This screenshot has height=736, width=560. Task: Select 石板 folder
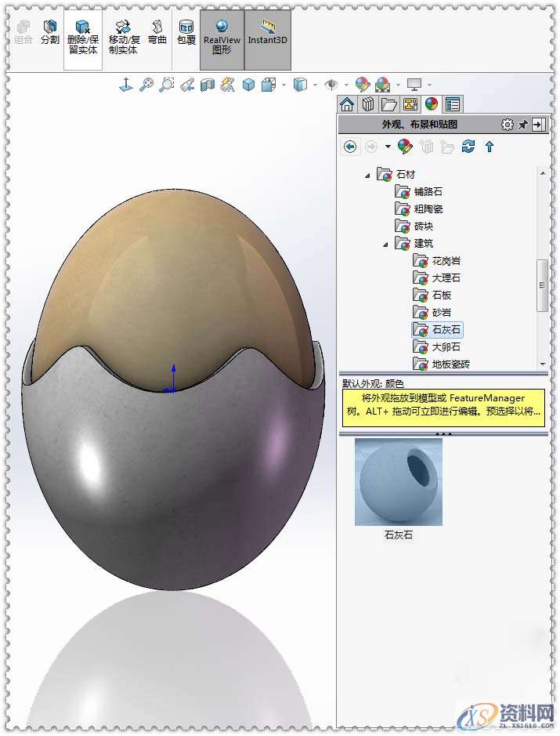432,295
